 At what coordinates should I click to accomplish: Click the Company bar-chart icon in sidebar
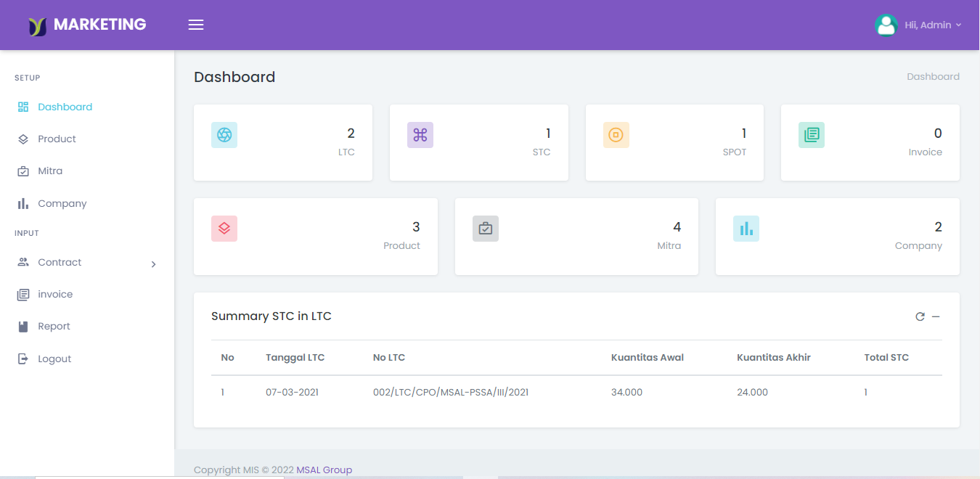(x=22, y=203)
